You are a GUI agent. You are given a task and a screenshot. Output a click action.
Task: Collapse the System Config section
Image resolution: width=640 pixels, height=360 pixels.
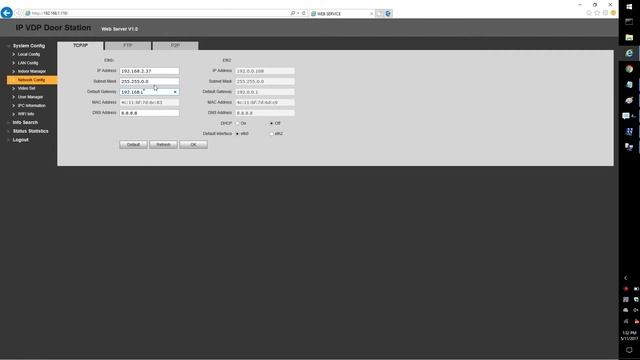pos(29,46)
